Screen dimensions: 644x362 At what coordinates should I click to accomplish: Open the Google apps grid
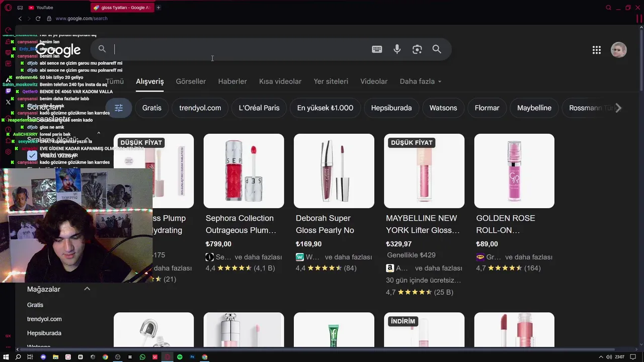coord(597,50)
